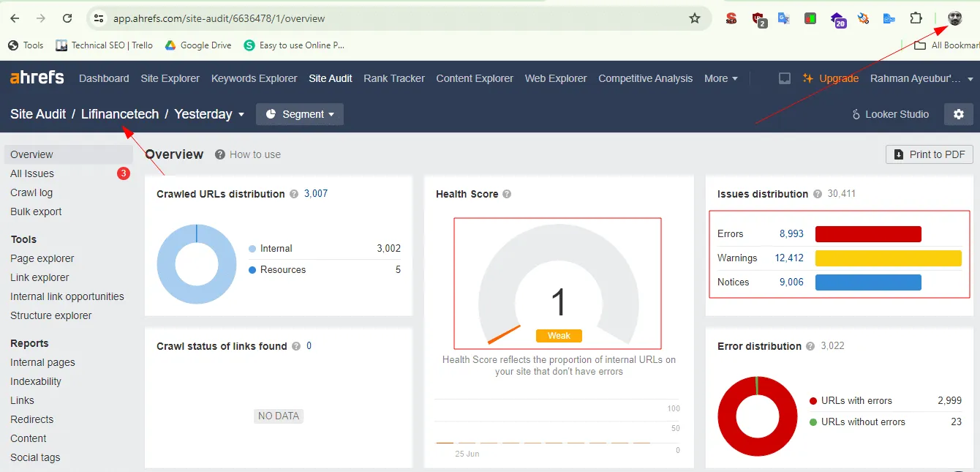The image size is (980, 472).
Task: Open All Issues in the sidebar
Action: point(32,173)
